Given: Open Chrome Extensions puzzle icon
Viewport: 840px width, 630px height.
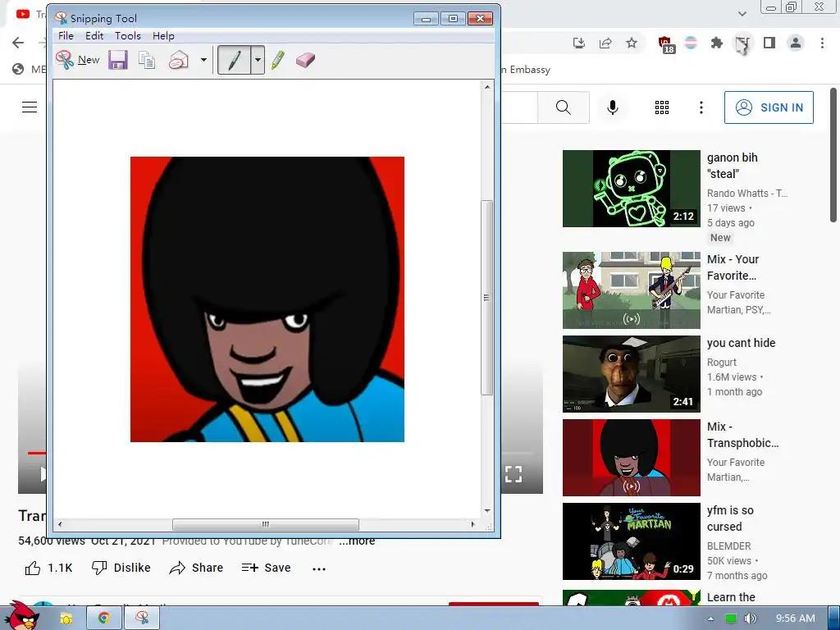Looking at the screenshot, I should coord(717,43).
